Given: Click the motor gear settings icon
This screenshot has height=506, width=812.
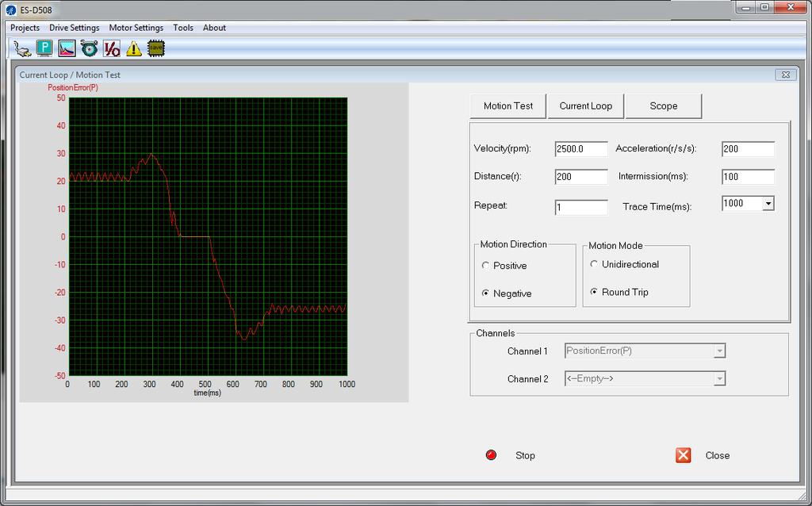Looking at the screenshot, I should click(x=89, y=48).
